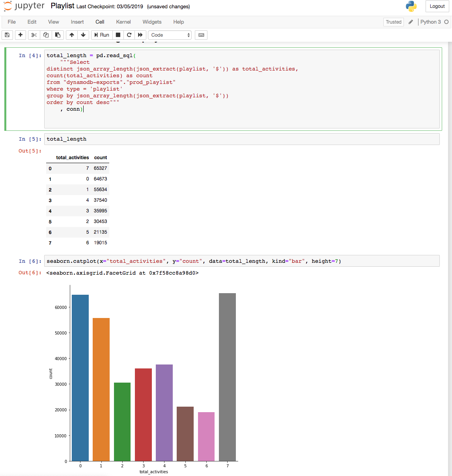Open the Code cell type dropdown
This screenshot has height=476, width=452.
point(170,35)
